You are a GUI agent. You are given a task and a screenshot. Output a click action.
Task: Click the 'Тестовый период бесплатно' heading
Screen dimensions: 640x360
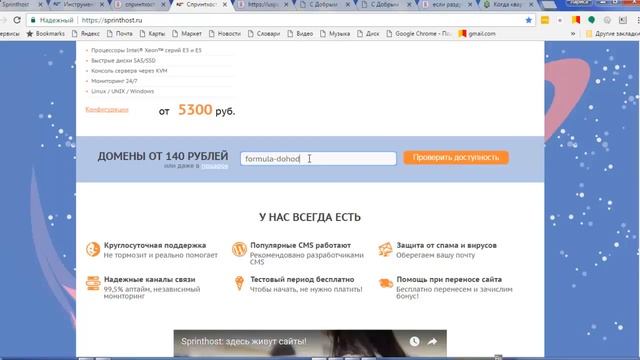click(x=302, y=280)
